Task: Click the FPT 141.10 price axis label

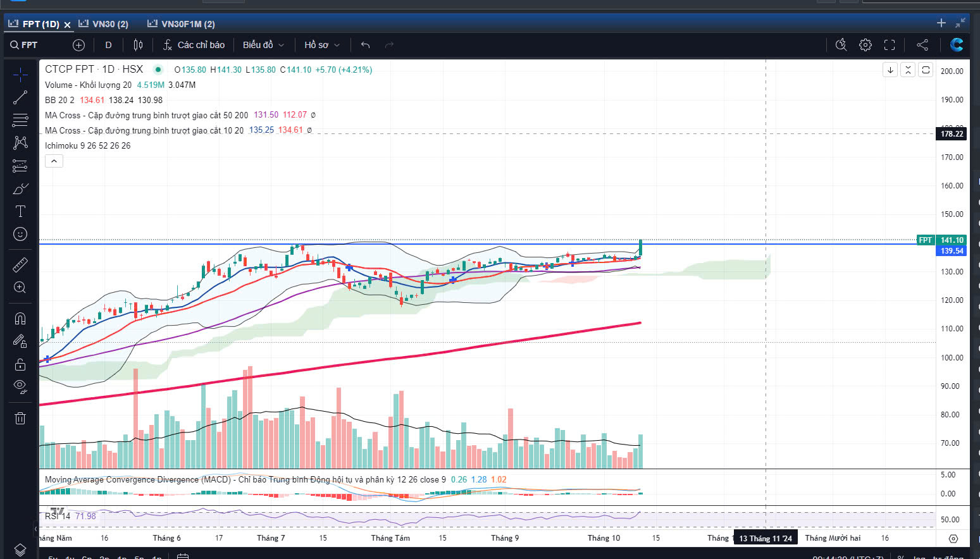Action: (x=941, y=240)
